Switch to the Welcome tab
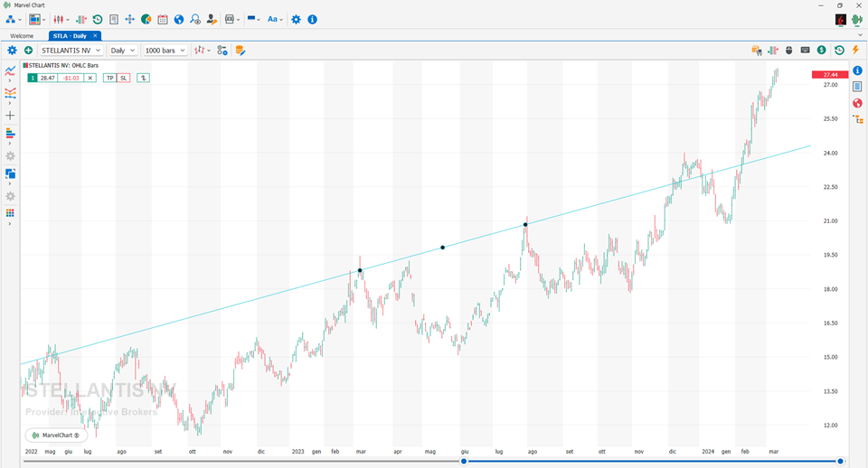This screenshot has height=468, width=868. click(22, 36)
